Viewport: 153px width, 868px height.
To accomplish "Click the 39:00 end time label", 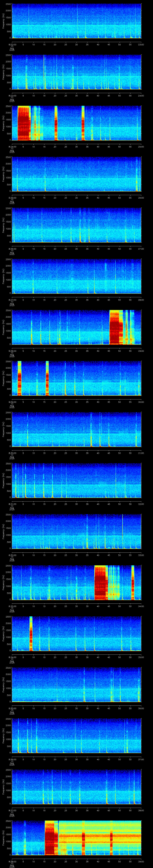I will 141,861.
